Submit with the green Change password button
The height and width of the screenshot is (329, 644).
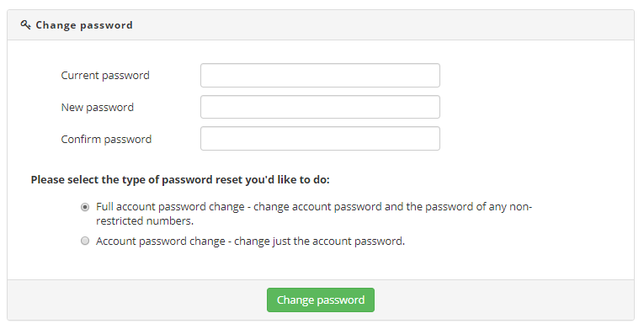pyautogui.click(x=321, y=300)
